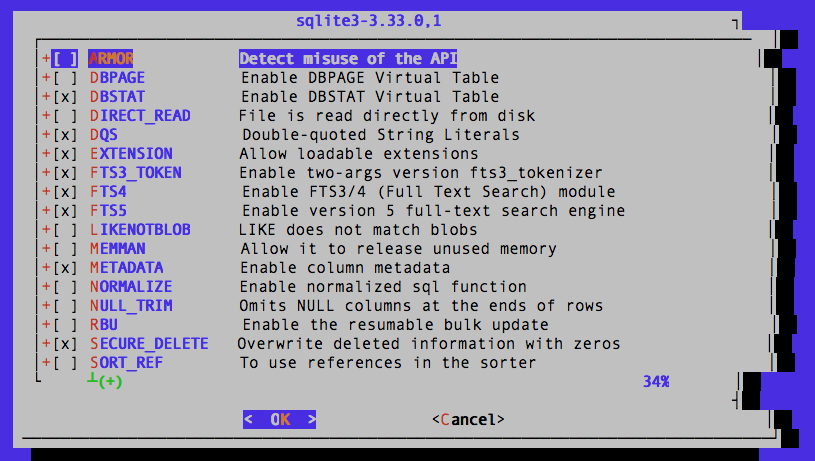This screenshot has width=815, height=461.
Task: Uncheck the SECURE_DELETE checkbox
Action: pos(64,344)
